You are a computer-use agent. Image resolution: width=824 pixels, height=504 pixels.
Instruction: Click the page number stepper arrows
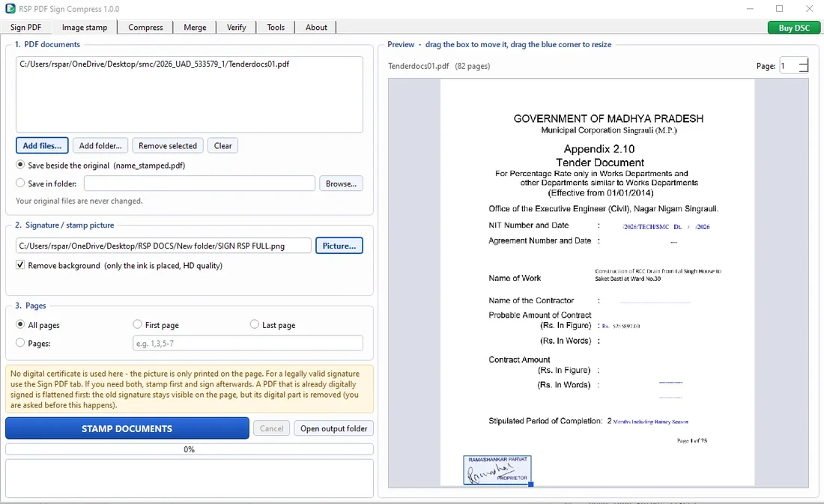804,66
